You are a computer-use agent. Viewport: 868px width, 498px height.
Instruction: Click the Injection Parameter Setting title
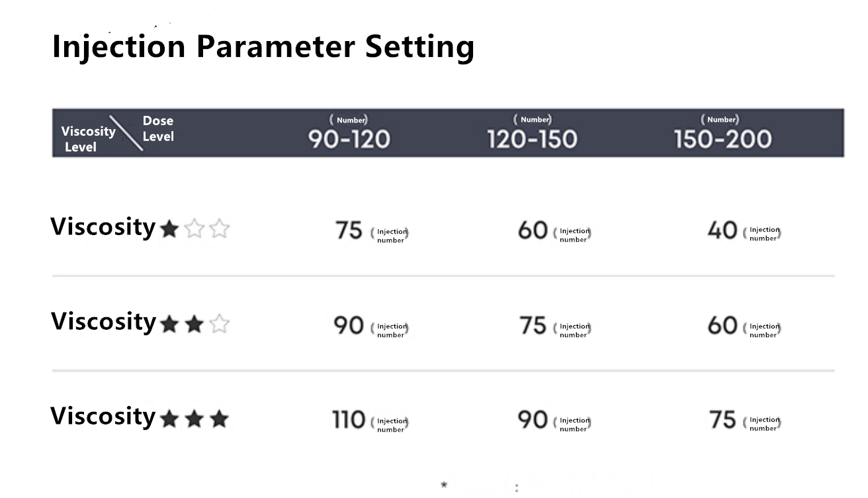tap(263, 46)
